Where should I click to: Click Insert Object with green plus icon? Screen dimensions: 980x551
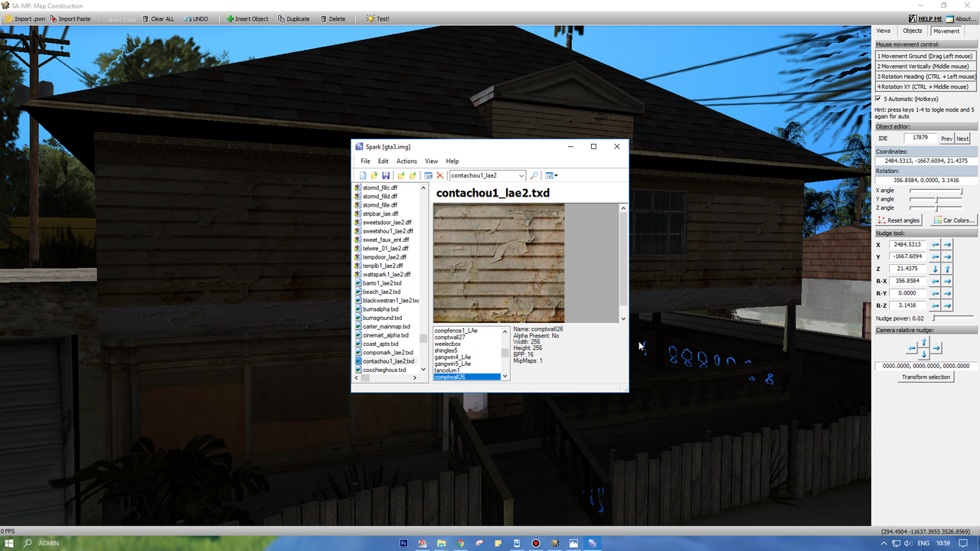pos(247,18)
